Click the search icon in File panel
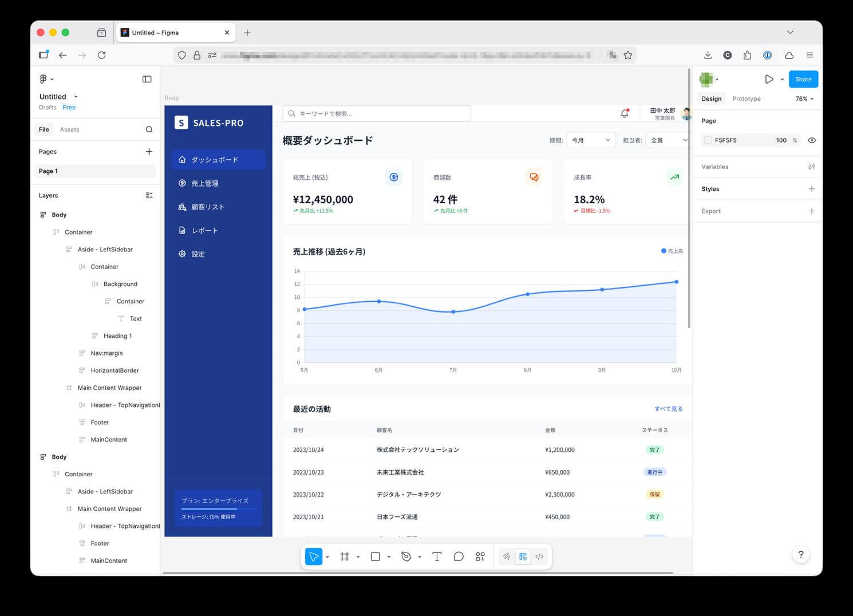Screen dimensions: 853x616 pyautogui.click(x=149, y=129)
